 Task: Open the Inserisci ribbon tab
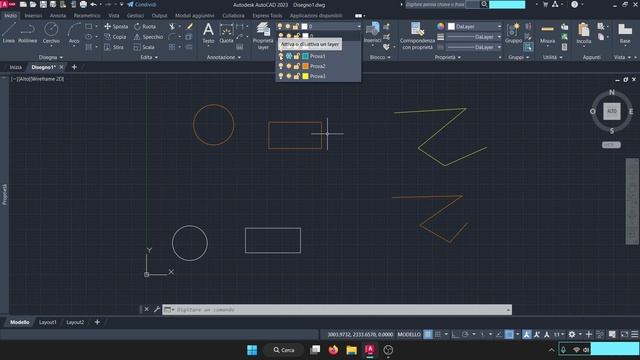click(x=33, y=16)
